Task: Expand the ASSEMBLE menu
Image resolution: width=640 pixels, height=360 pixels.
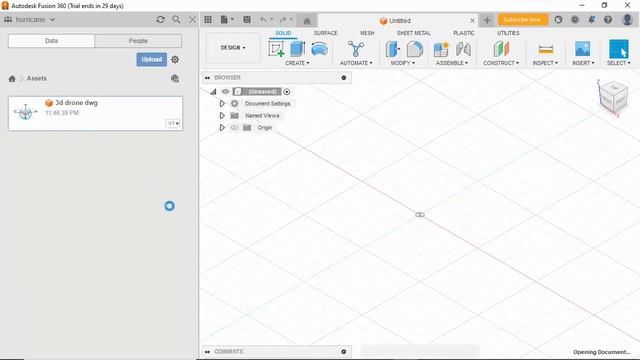Action: [452, 63]
